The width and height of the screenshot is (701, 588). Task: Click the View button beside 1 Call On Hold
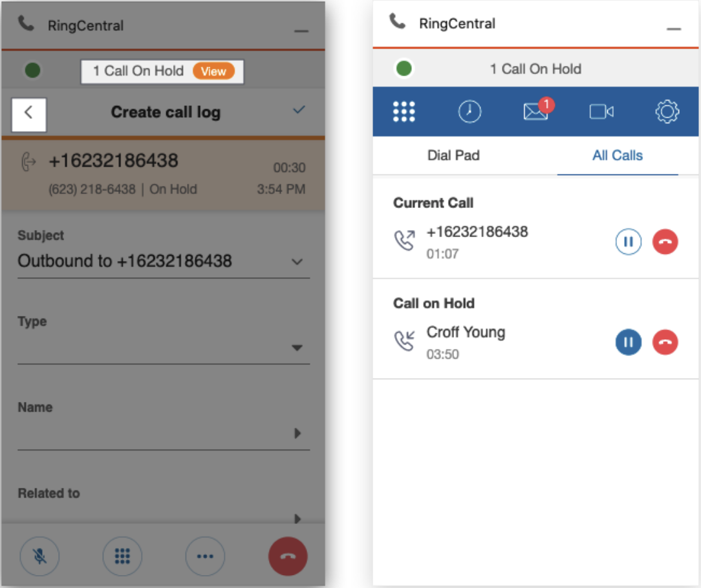coord(213,72)
